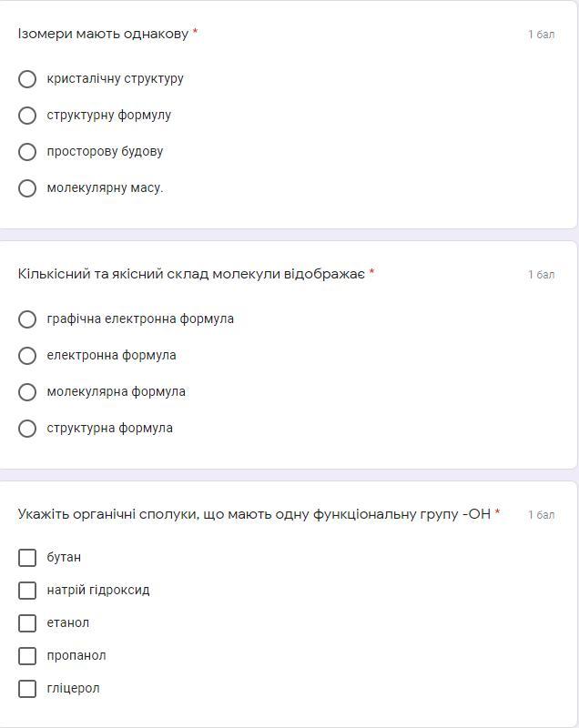Tick the 'гліцерол' checkbox

tap(27, 689)
